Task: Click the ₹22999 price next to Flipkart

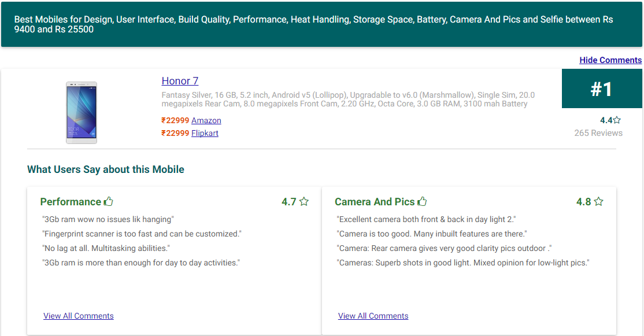Action: 175,133
